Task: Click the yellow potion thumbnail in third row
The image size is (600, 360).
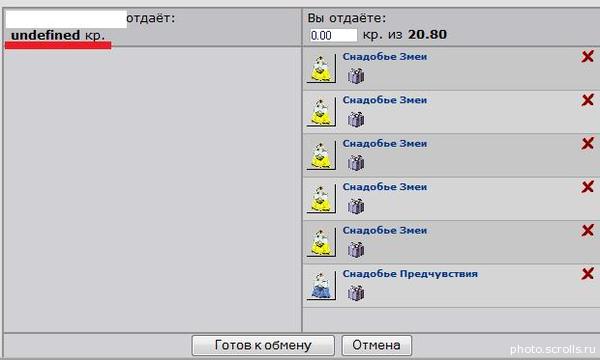Action: coord(321,155)
